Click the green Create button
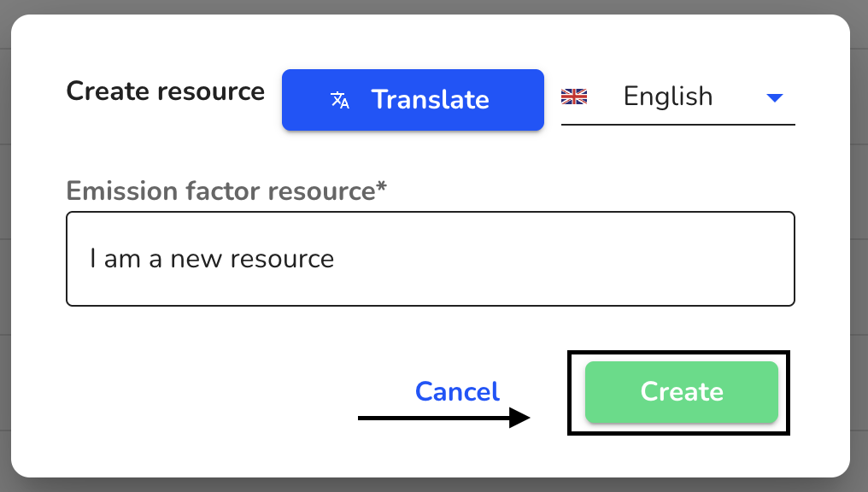 (682, 392)
